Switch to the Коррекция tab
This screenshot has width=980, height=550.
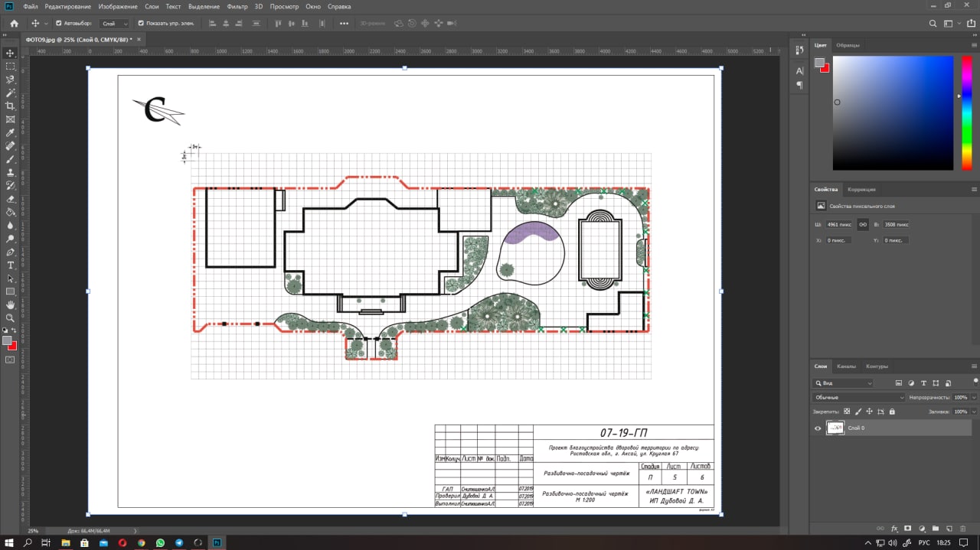(x=861, y=189)
